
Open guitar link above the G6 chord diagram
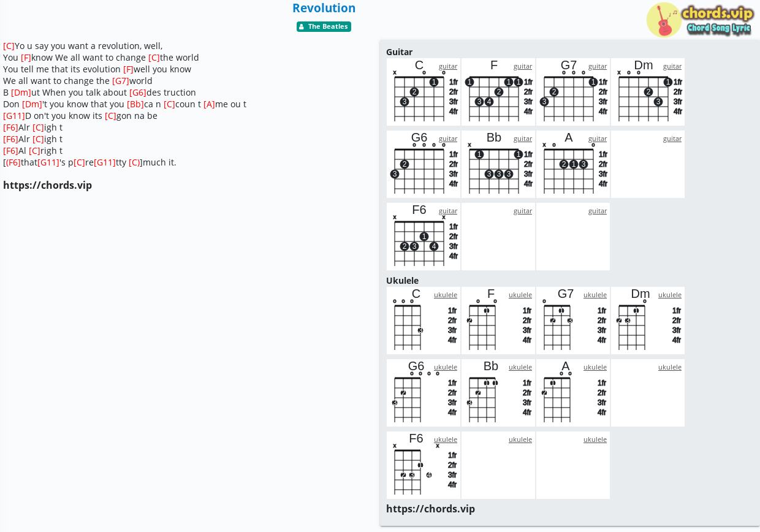(x=448, y=139)
